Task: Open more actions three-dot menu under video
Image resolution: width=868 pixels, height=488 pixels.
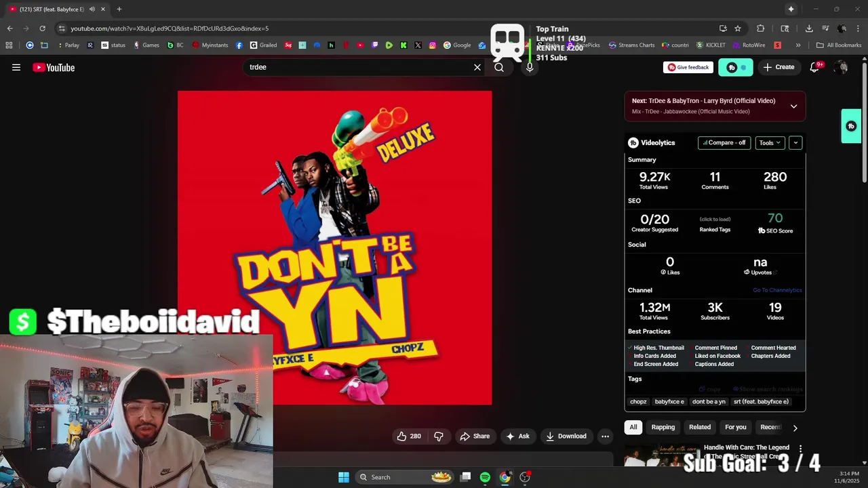Action: coord(606,436)
